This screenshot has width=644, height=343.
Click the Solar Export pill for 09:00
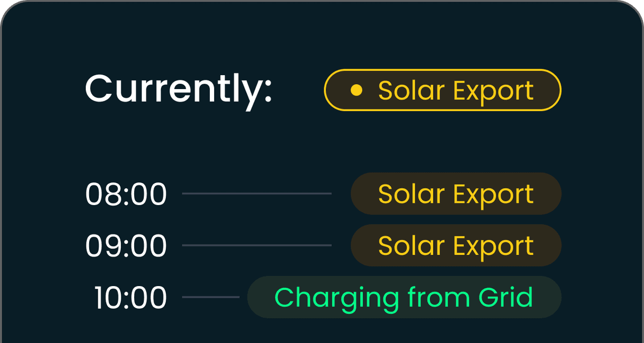click(456, 245)
